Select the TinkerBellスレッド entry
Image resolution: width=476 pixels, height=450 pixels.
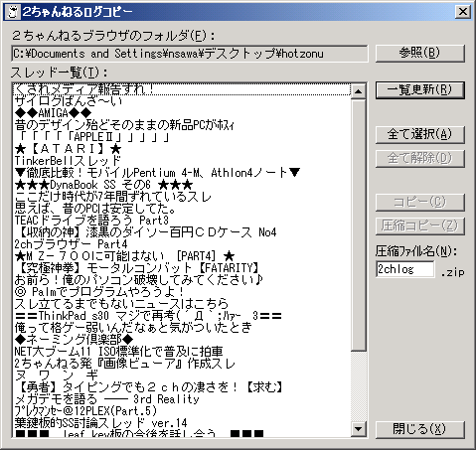point(68,161)
